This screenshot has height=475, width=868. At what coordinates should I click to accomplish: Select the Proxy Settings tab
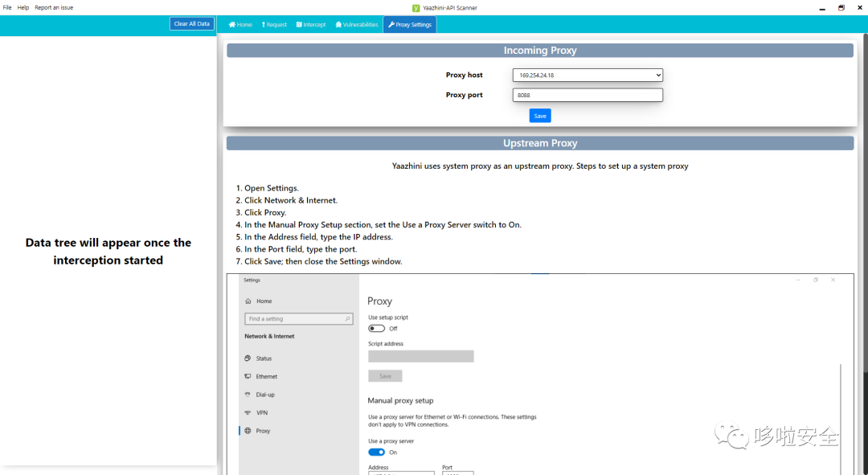tap(410, 24)
